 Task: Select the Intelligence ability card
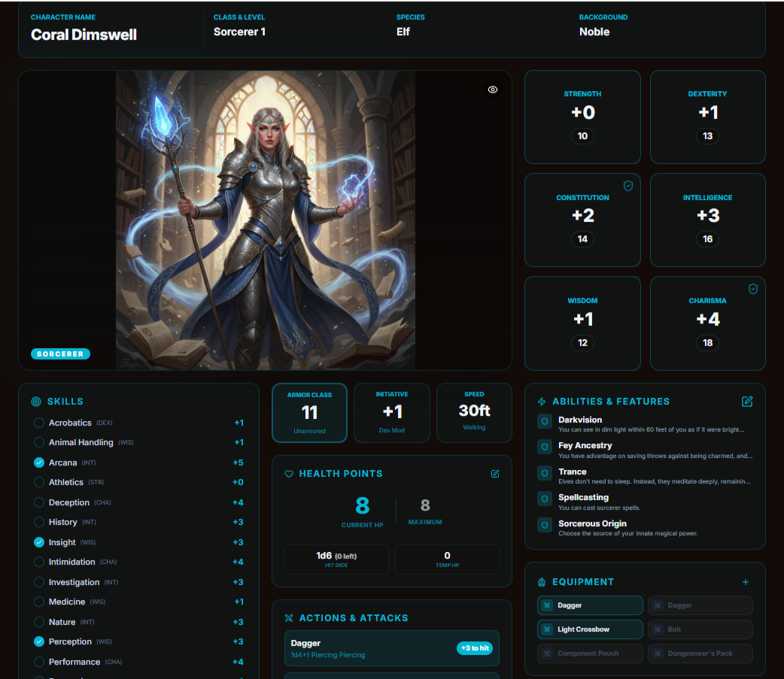[707, 220]
